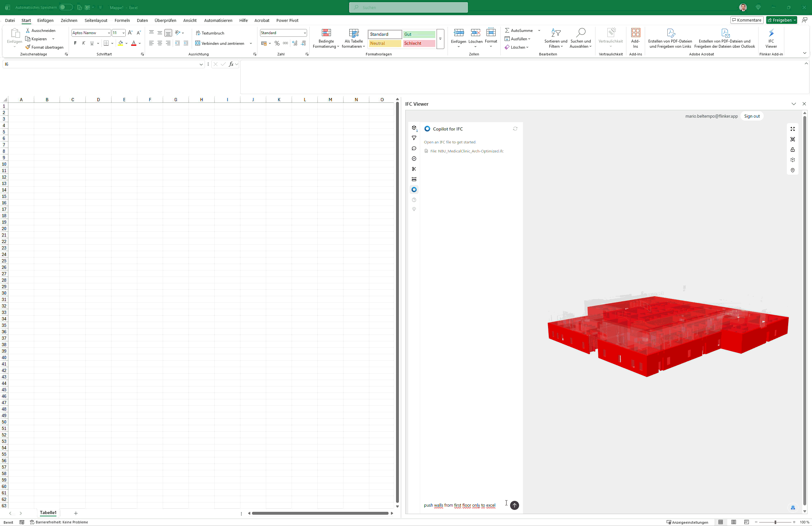Send the Copilot prompt with arrow button

pos(514,505)
